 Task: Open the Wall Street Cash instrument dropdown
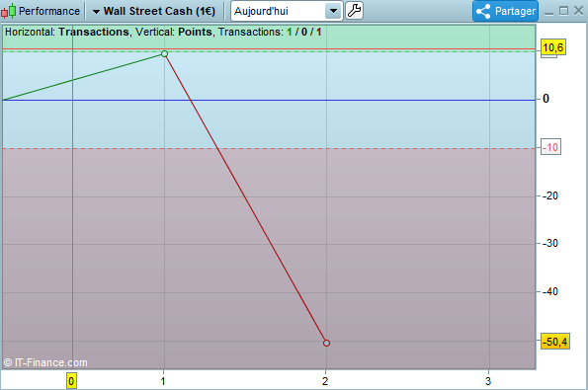click(154, 11)
